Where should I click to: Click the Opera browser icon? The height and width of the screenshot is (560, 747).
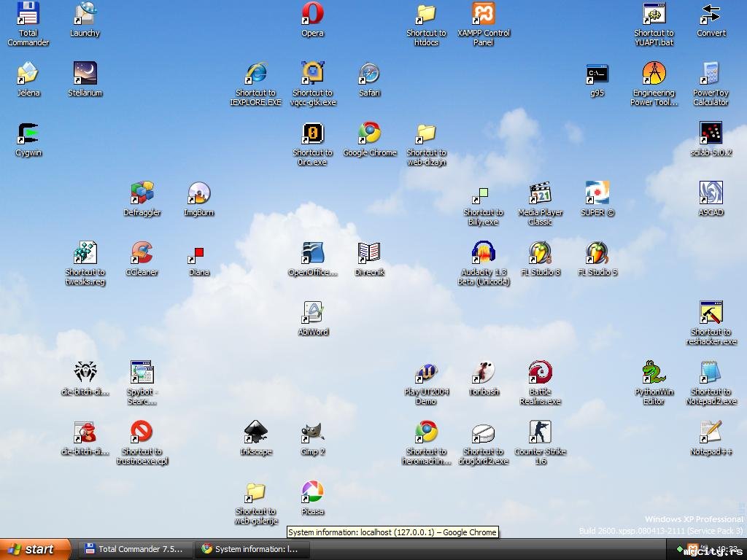[312, 14]
